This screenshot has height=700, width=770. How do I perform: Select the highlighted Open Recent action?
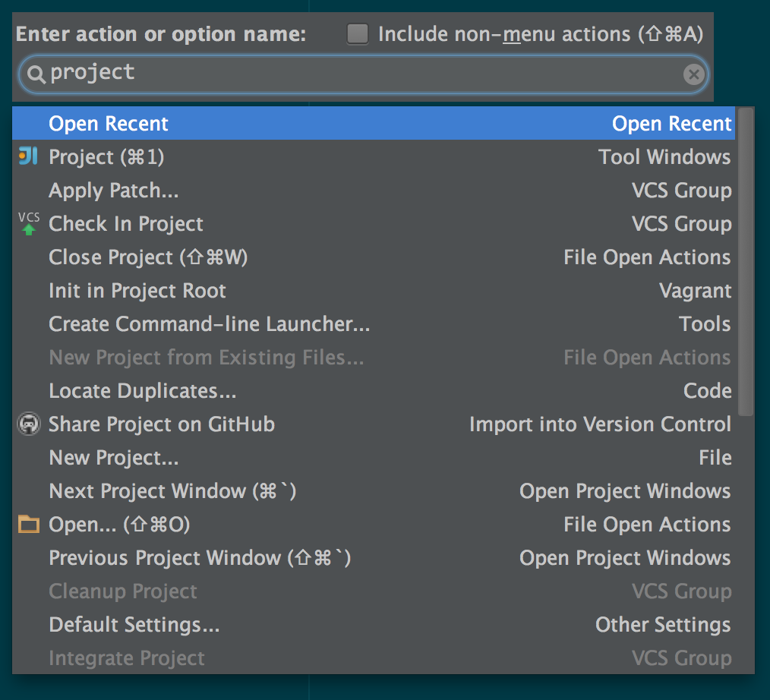(374, 123)
